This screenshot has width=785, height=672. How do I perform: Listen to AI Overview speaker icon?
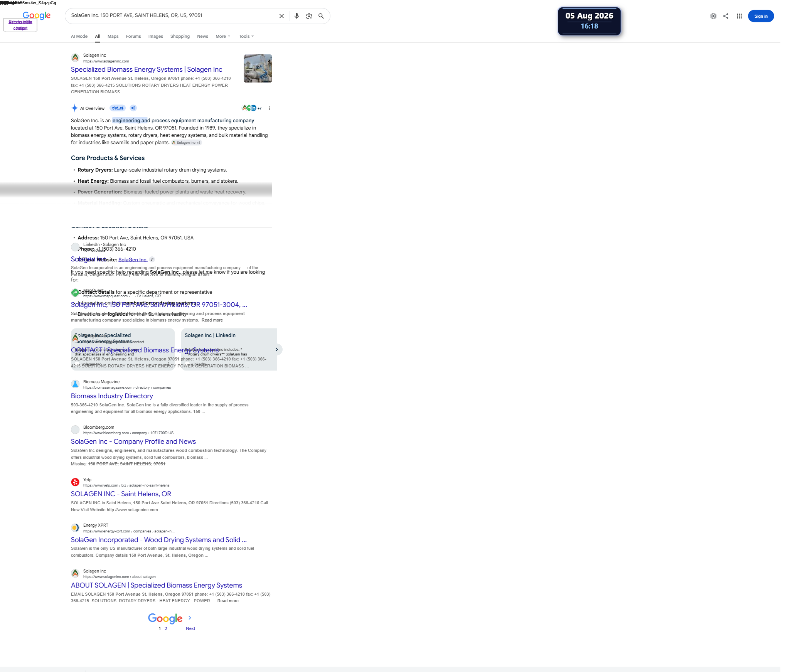(133, 108)
